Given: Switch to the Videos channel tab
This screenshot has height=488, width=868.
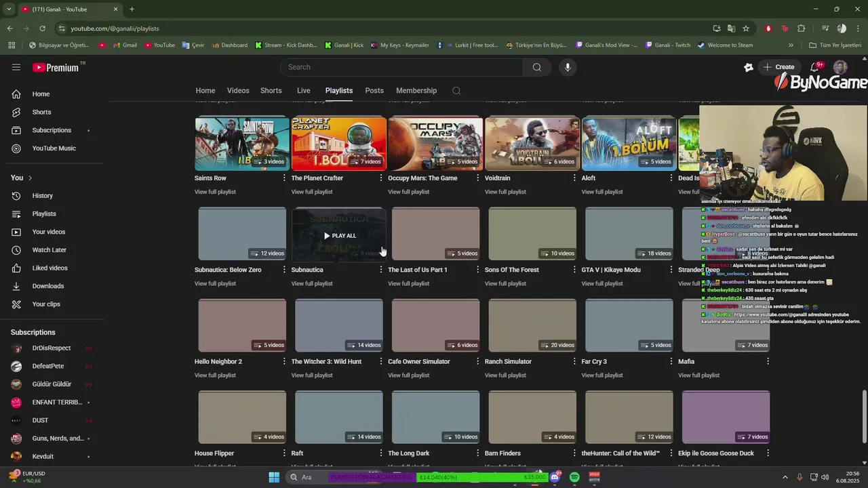Looking at the screenshot, I should (238, 91).
